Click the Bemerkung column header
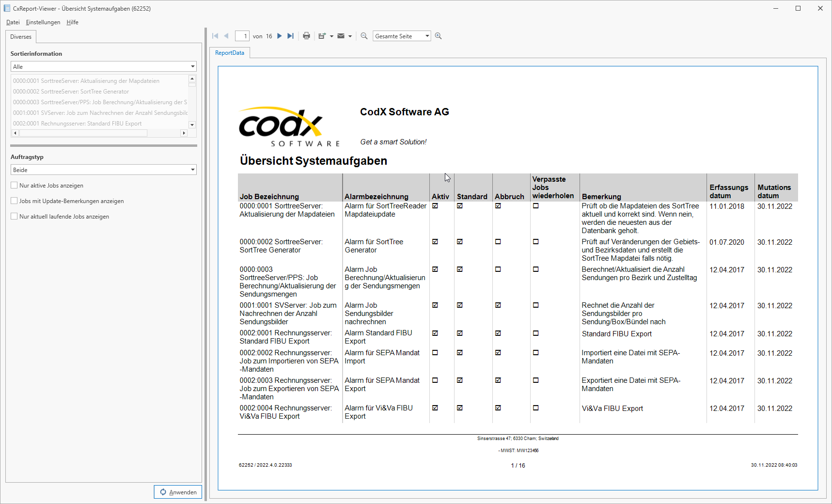Viewport: 832px width, 504px height. pyautogui.click(x=601, y=197)
